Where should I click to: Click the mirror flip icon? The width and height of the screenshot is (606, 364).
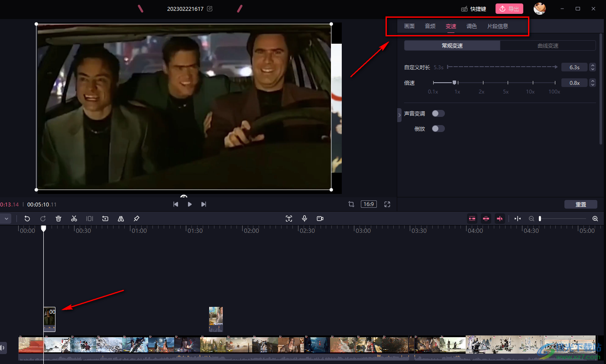(121, 219)
